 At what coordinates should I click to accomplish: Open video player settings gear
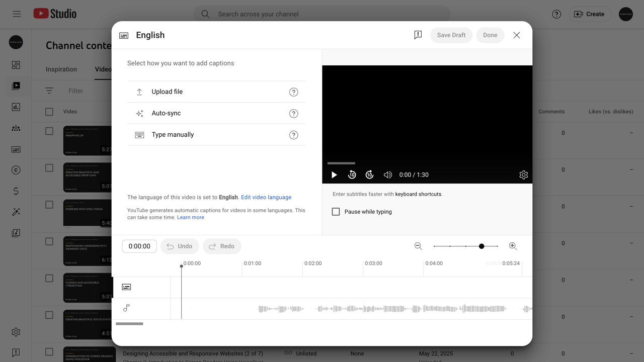(x=523, y=175)
